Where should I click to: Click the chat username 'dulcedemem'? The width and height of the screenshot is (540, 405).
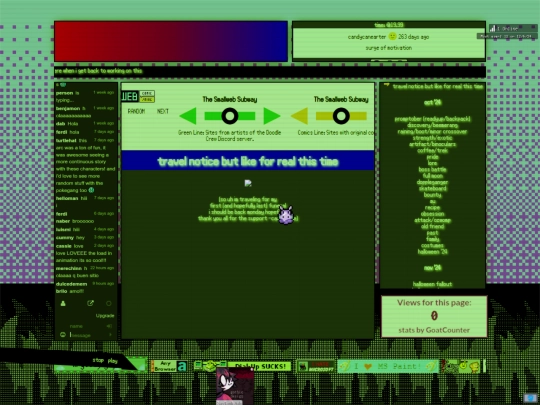point(71,284)
